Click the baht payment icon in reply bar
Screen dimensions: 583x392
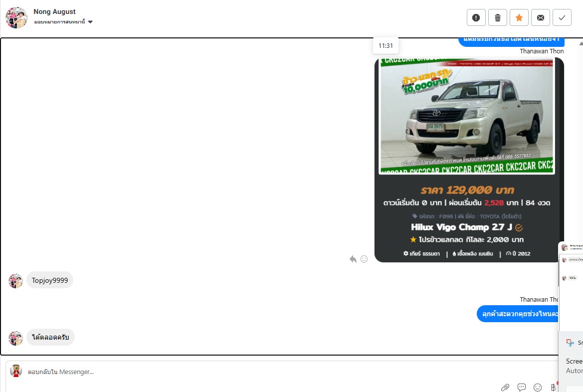(x=553, y=387)
